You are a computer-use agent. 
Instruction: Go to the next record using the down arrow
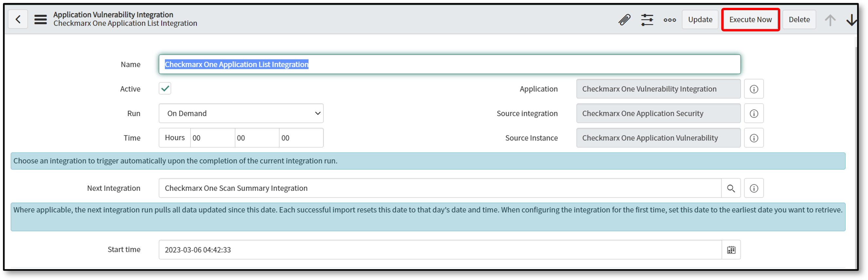(852, 20)
